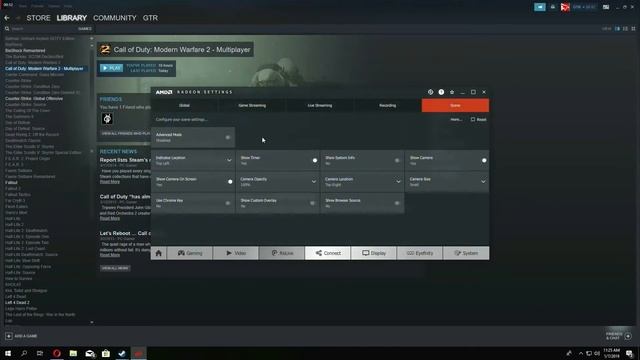
Task: Open the ReLive section in Radeon Settings
Action: coord(282,253)
